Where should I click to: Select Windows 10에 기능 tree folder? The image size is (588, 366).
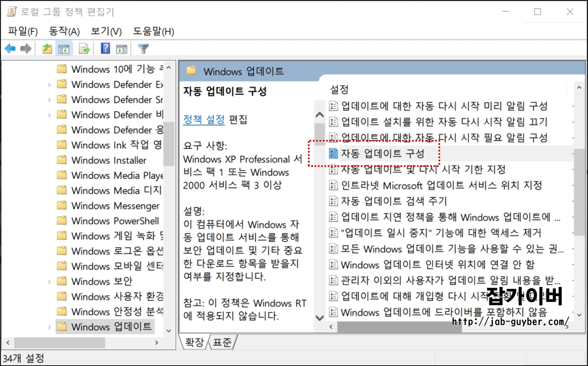[x=110, y=69]
